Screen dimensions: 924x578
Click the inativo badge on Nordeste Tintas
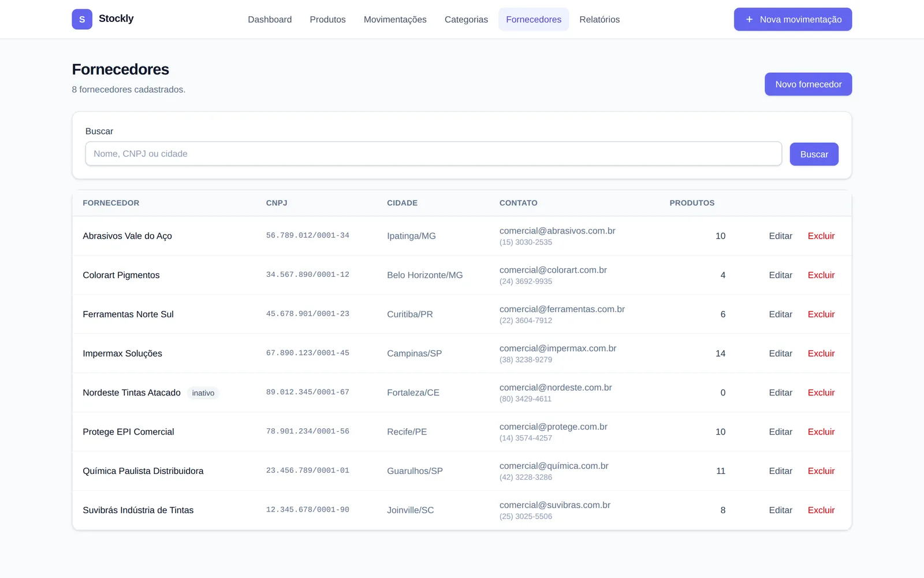tap(203, 393)
